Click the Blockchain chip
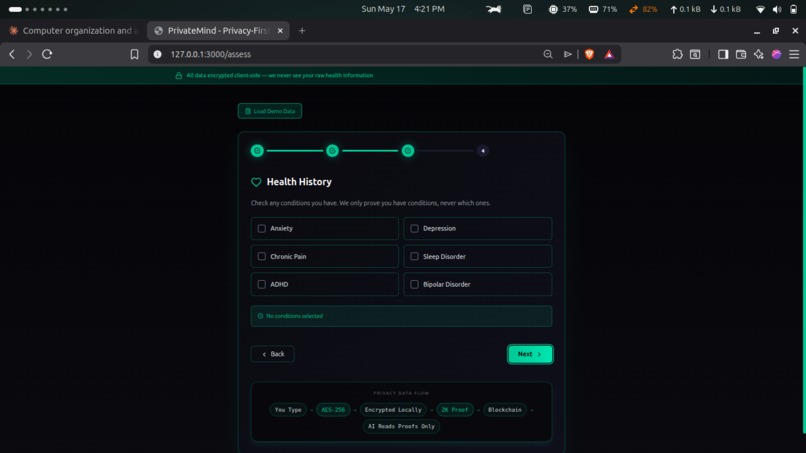This screenshot has height=453, width=806. coord(505,410)
